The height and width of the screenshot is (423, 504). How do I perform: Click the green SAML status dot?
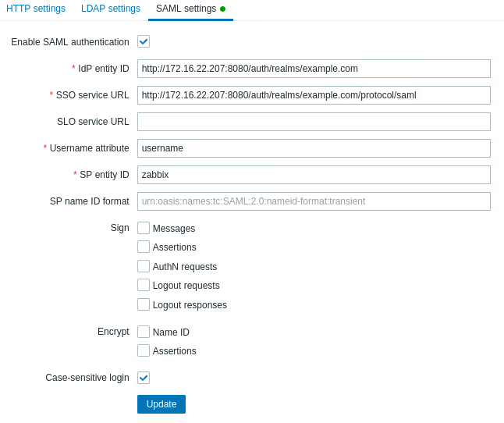(222, 9)
